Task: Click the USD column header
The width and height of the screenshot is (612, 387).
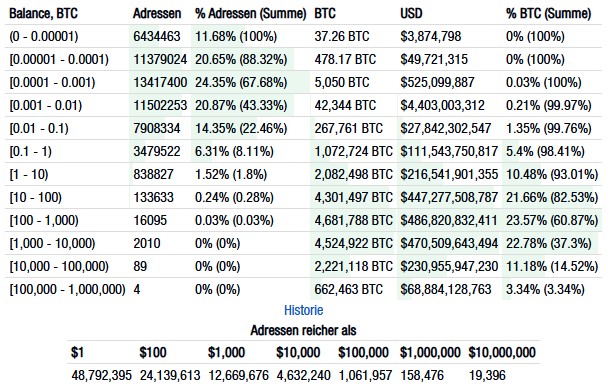Action: [x=411, y=14]
